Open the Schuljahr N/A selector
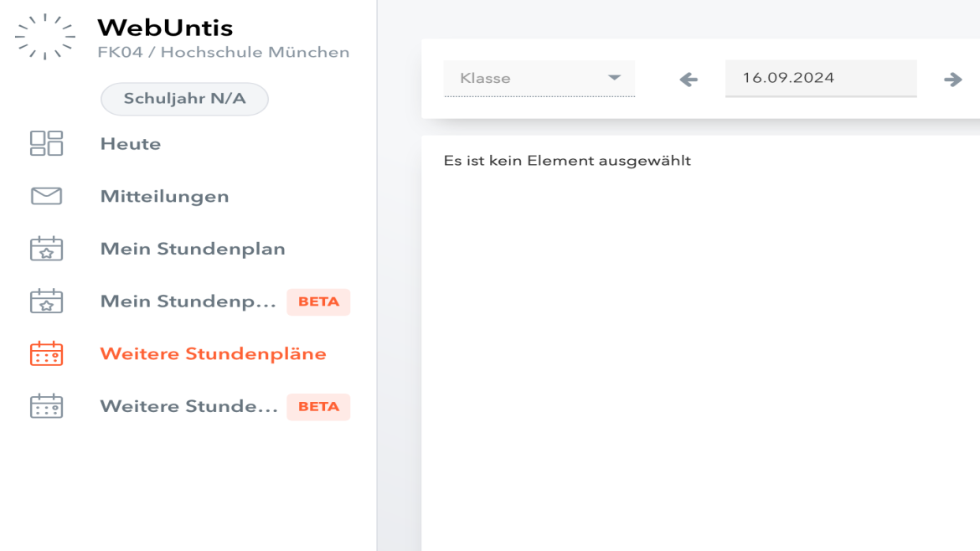Viewport: 980px width, 551px height. [x=184, y=99]
